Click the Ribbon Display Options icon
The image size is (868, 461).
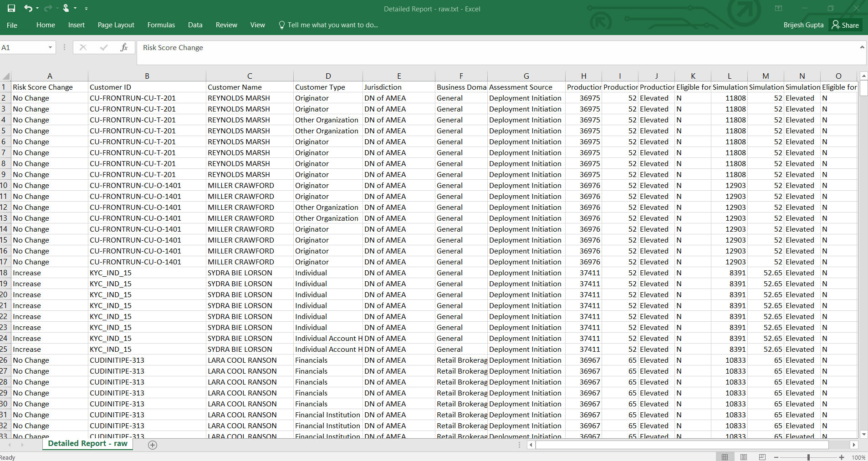[x=778, y=8]
